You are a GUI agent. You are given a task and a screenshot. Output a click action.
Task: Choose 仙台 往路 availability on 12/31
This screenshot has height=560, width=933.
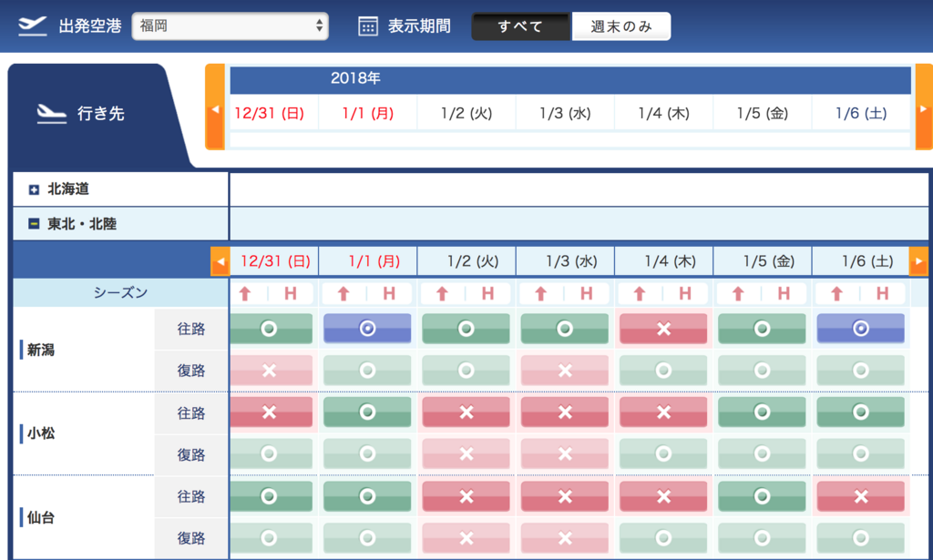[272, 496]
